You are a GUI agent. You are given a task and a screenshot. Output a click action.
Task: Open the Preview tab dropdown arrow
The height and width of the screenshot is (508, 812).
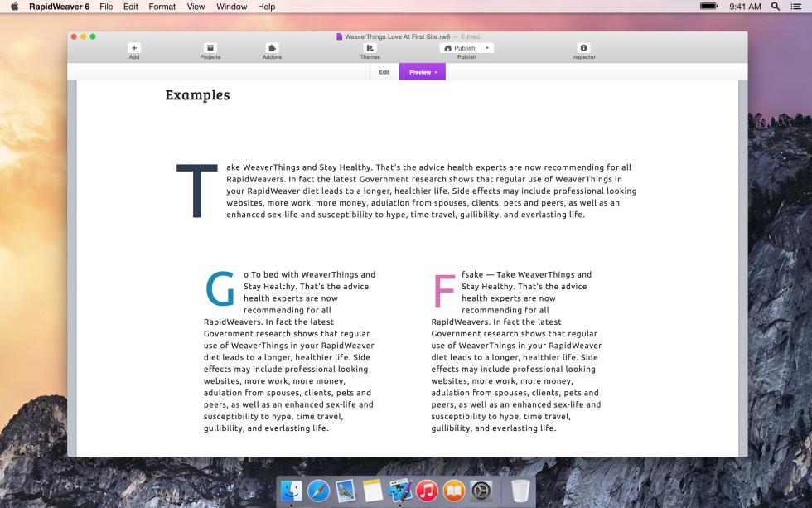(437, 72)
